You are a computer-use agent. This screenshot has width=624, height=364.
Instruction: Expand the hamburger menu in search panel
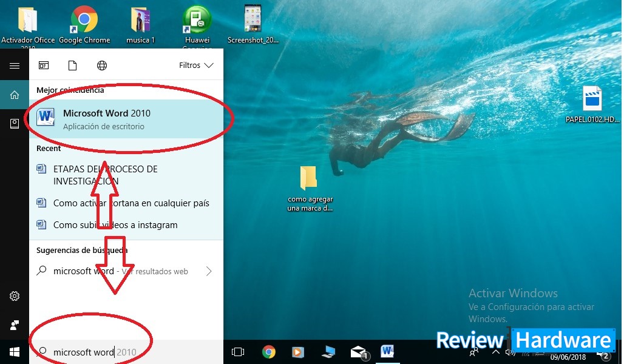(x=15, y=66)
